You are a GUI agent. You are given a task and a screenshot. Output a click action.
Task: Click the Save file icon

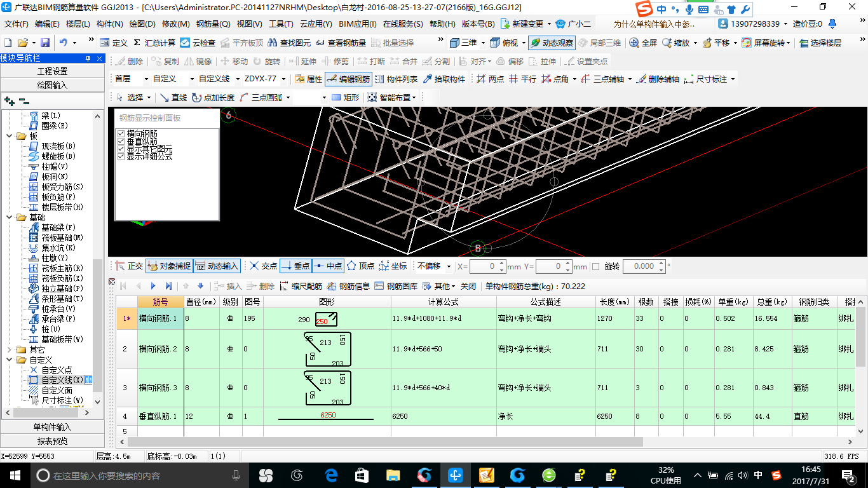point(45,43)
